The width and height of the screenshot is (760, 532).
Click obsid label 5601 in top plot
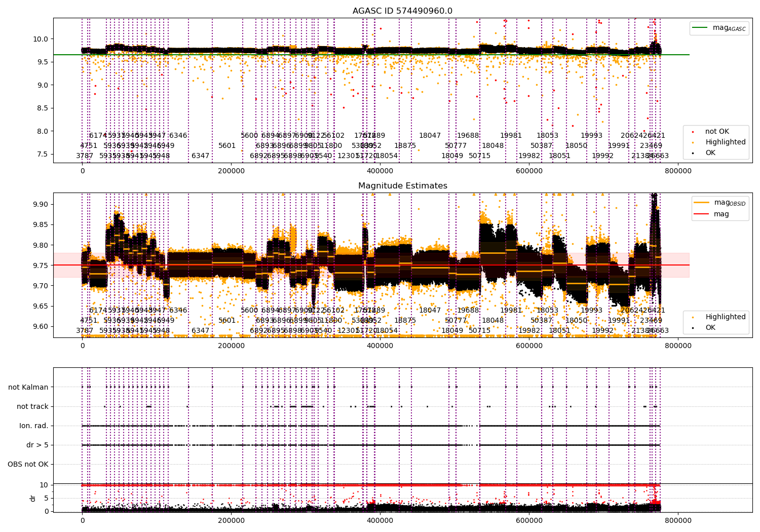coord(227,145)
